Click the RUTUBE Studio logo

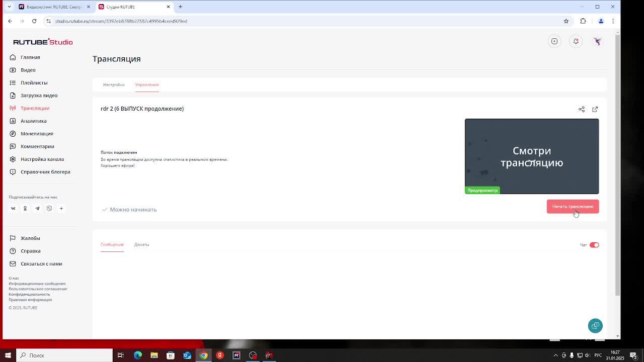coord(43,42)
